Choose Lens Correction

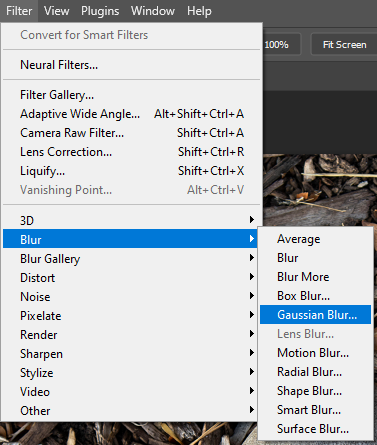coord(132,152)
